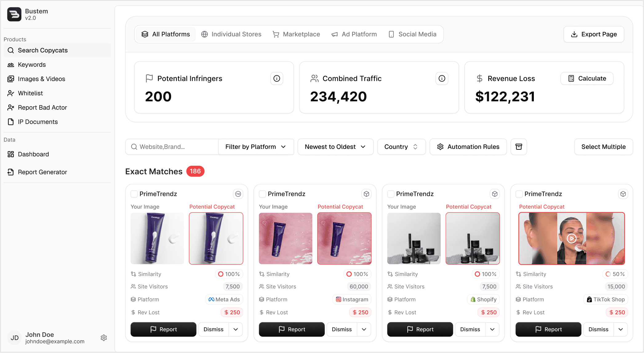Calculate the Revenue Loss

click(x=587, y=78)
